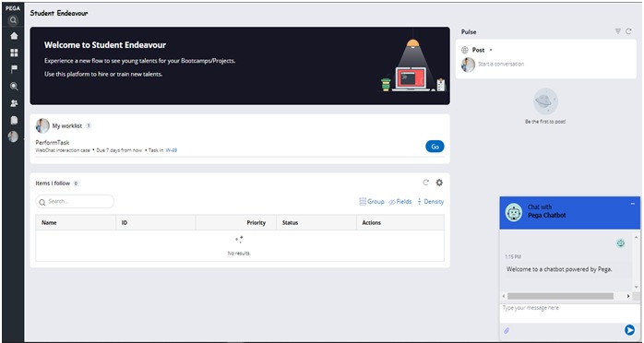Click the 'Be the first to post!' text
Screen dimensions: 644x343
click(x=545, y=122)
